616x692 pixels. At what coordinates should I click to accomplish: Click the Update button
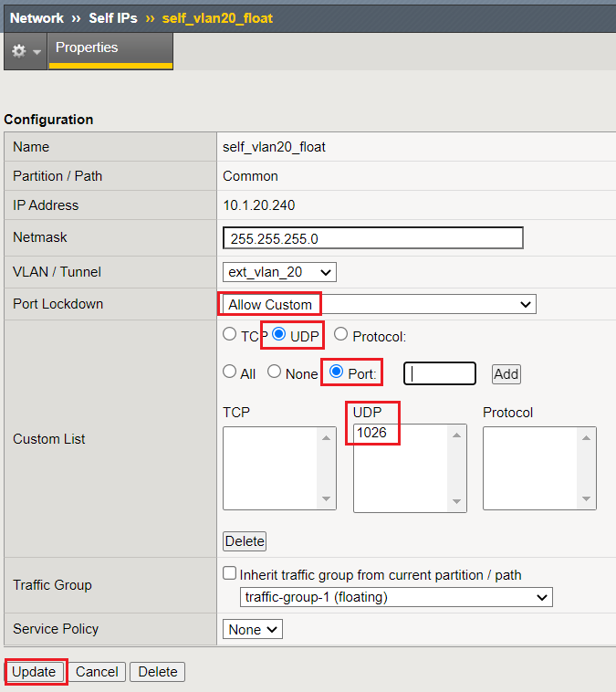34,672
